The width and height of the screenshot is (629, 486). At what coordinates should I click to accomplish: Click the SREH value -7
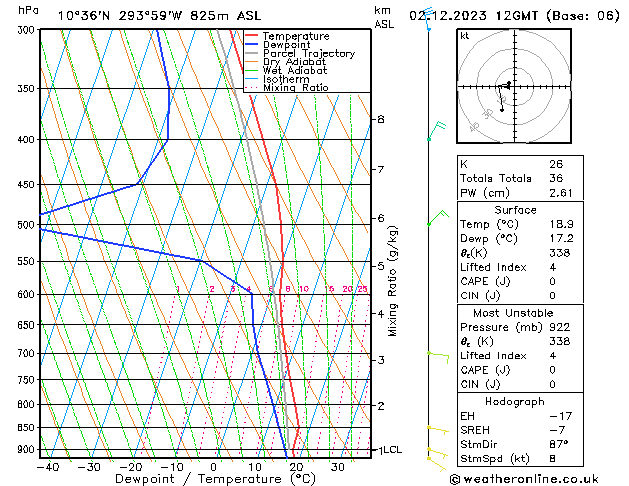click(558, 430)
